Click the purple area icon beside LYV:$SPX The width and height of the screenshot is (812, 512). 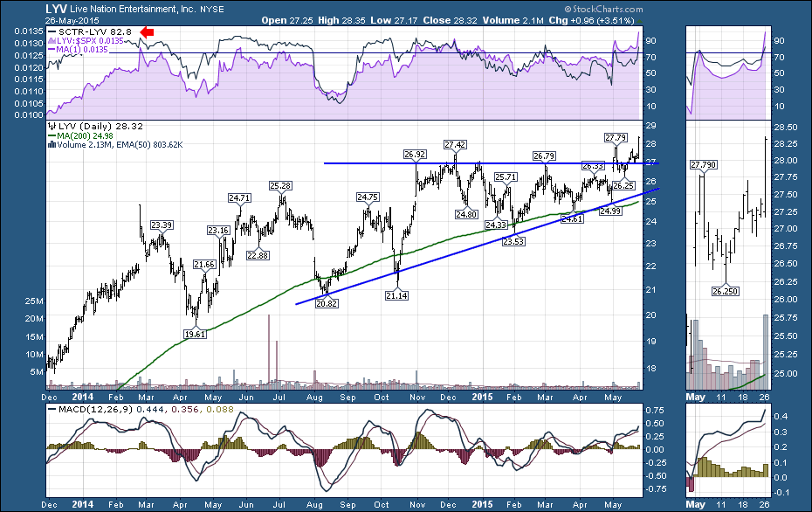pos(52,40)
